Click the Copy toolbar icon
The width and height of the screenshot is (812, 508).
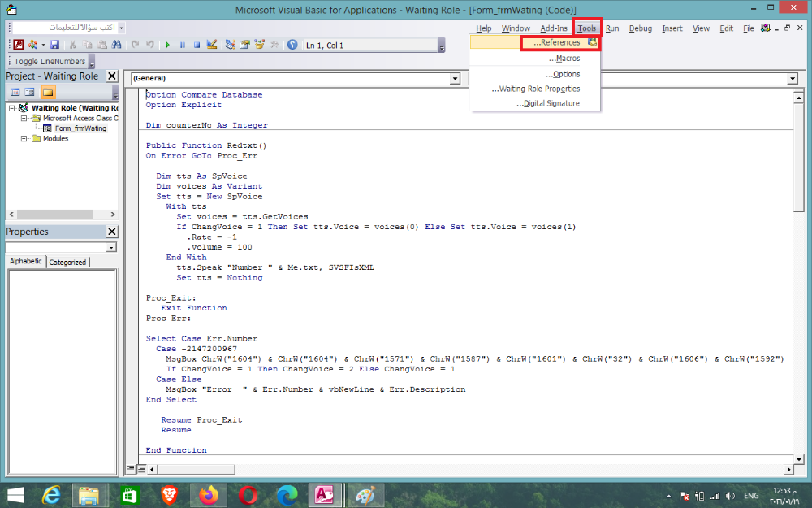[x=87, y=45]
